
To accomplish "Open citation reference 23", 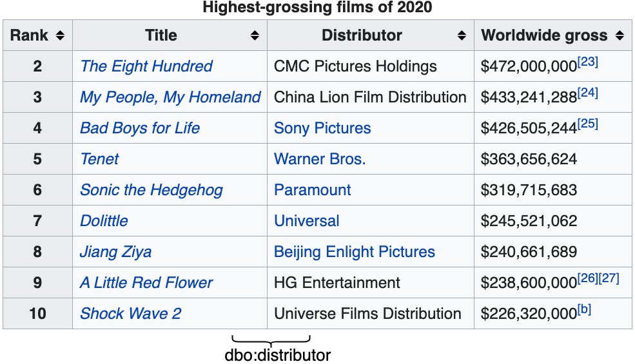I will [x=587, y=62].
